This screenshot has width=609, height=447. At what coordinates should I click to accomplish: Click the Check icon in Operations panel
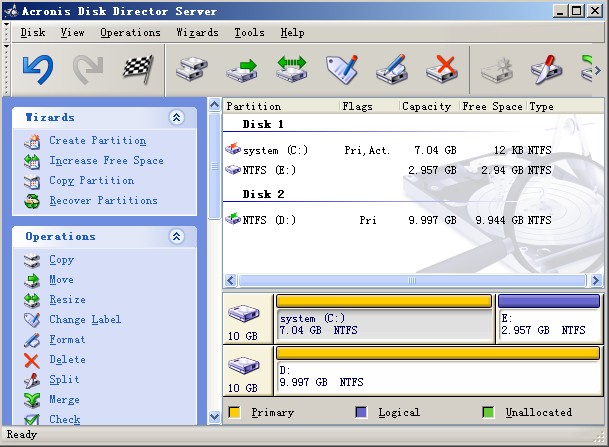point(32,419)
